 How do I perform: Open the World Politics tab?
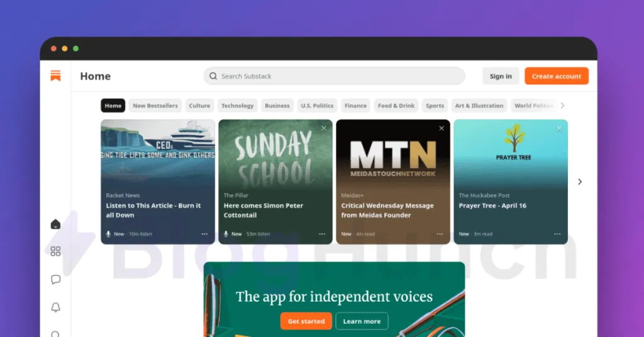click(533, 106)
